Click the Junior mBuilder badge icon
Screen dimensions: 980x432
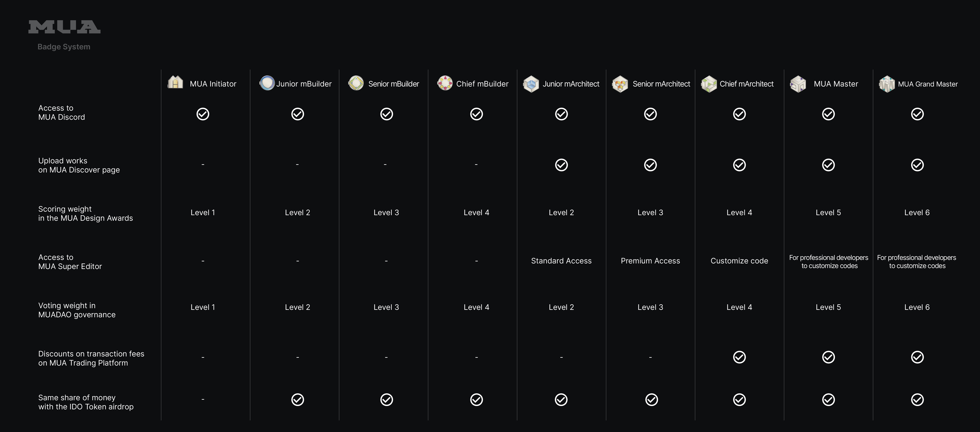[x=267, y=83]
